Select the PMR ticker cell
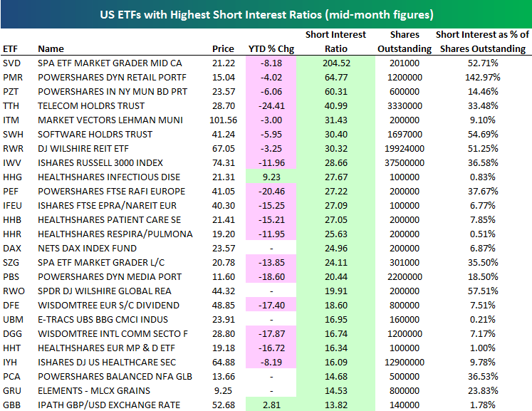This screenshot has width=532, height=411. (x=13, y=78)
